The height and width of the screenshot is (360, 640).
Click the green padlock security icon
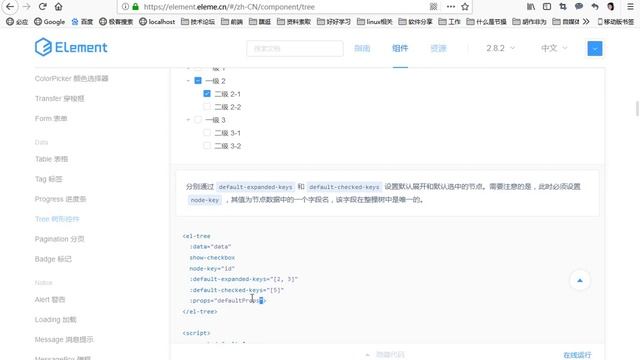click(x=136, y=7)
